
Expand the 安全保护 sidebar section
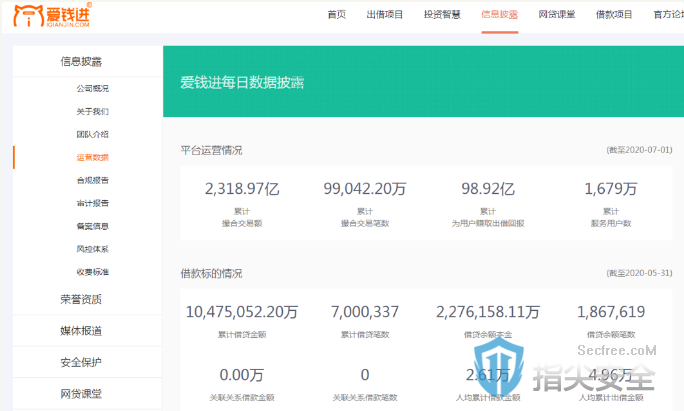[81, 362]
